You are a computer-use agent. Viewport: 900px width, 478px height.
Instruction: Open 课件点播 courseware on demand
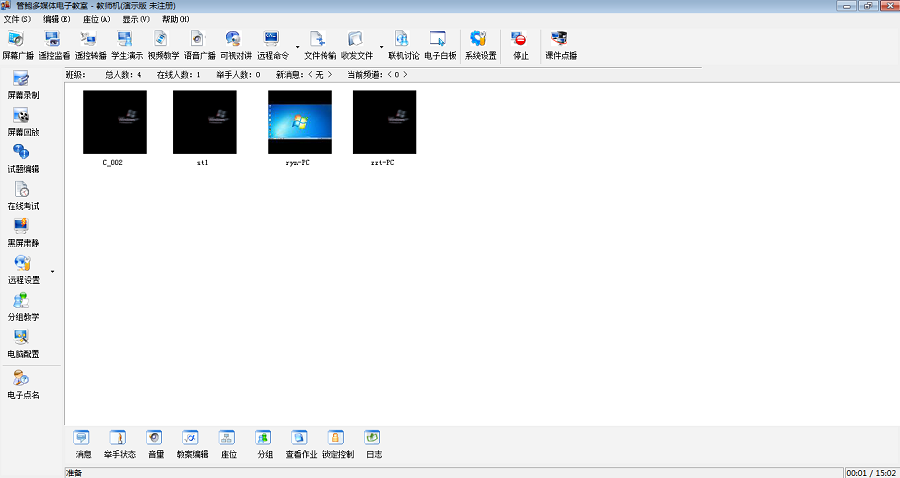(x=560, y=46)
